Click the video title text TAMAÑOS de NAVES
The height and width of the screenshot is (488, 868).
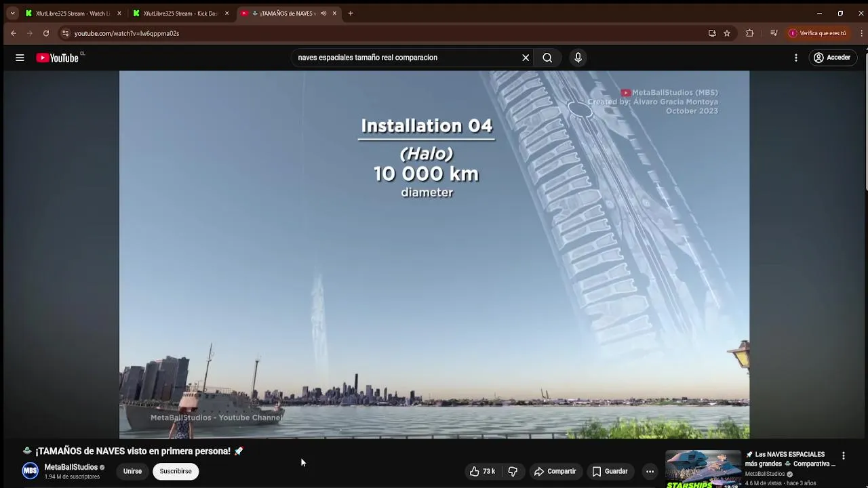(132, 451)
